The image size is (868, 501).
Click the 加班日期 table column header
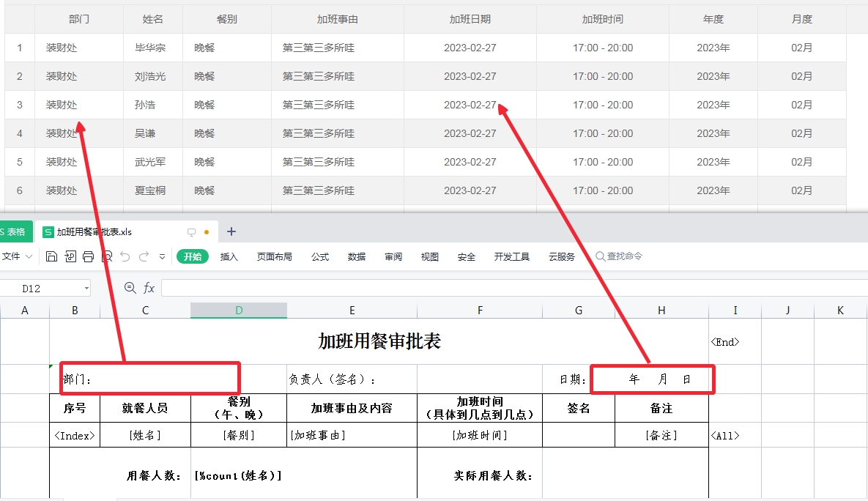(x=470, y=19)
